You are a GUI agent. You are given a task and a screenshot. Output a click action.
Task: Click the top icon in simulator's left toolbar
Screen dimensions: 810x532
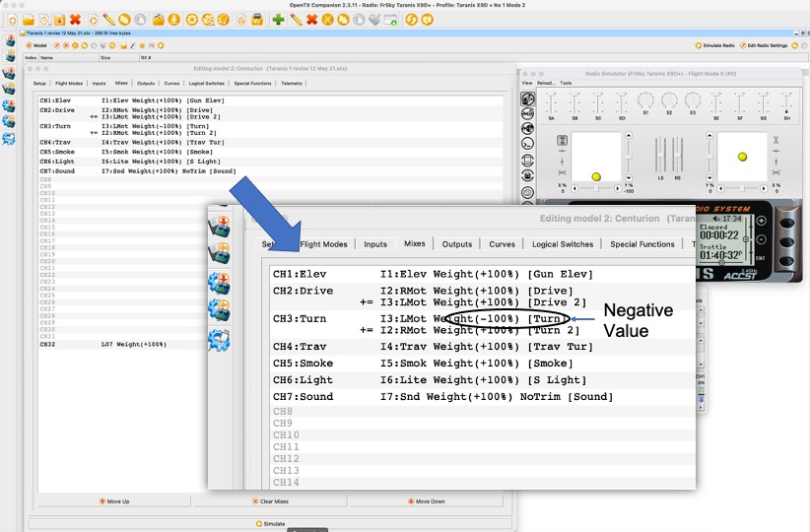(x=527, y=99)
